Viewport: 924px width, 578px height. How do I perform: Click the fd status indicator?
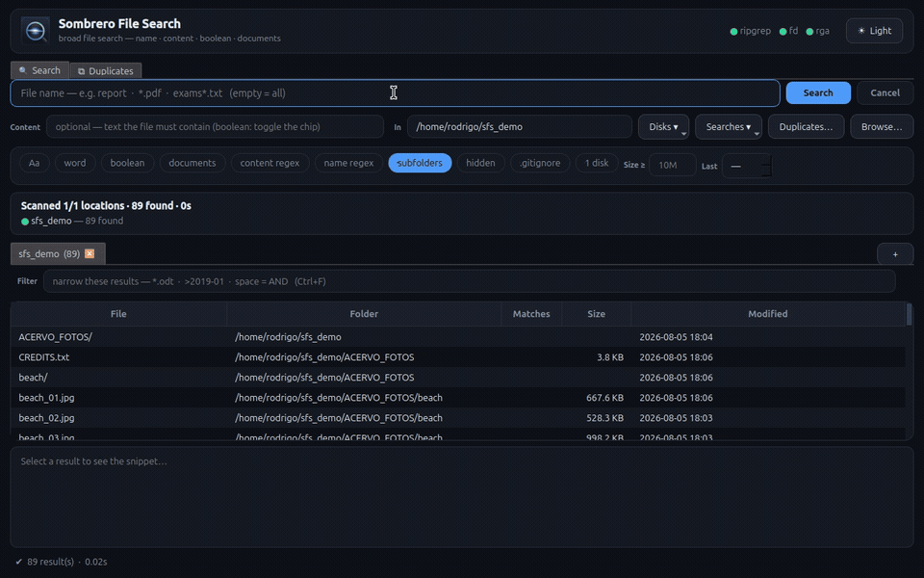(788, 31)
